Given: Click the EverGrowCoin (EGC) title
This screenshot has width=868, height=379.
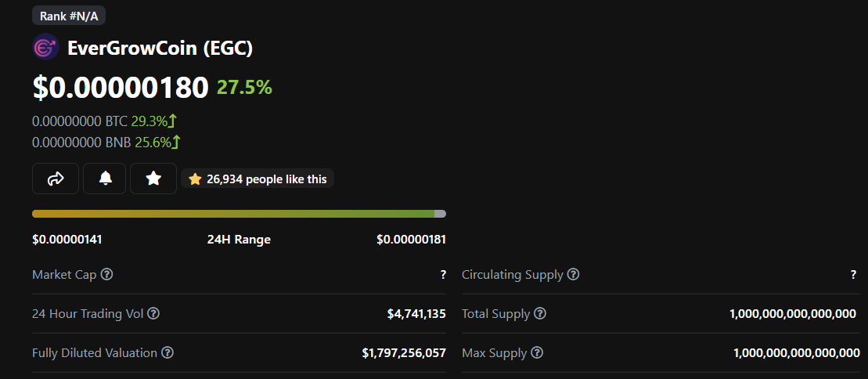Looking at the screenshot, I should [160, 48].
